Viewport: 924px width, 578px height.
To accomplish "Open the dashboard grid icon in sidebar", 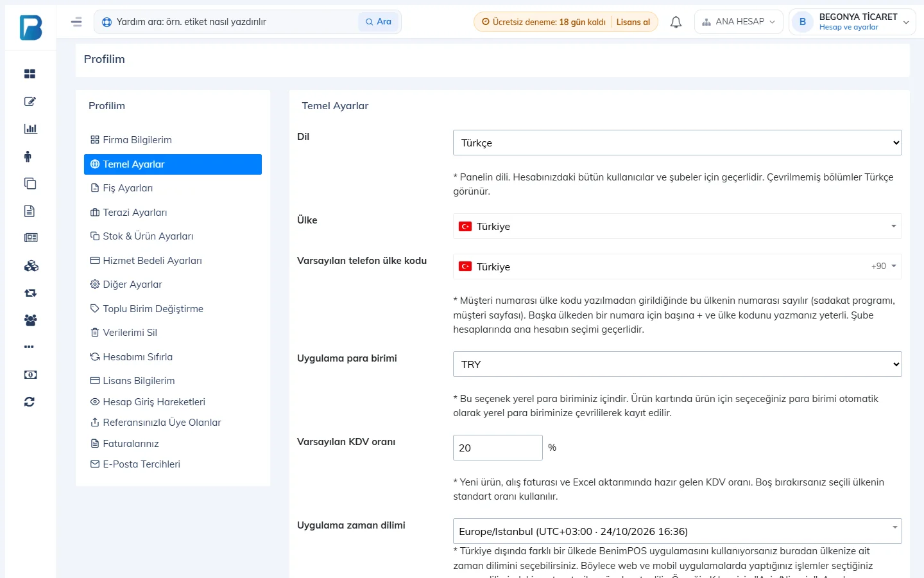I will tap(30, 74).
